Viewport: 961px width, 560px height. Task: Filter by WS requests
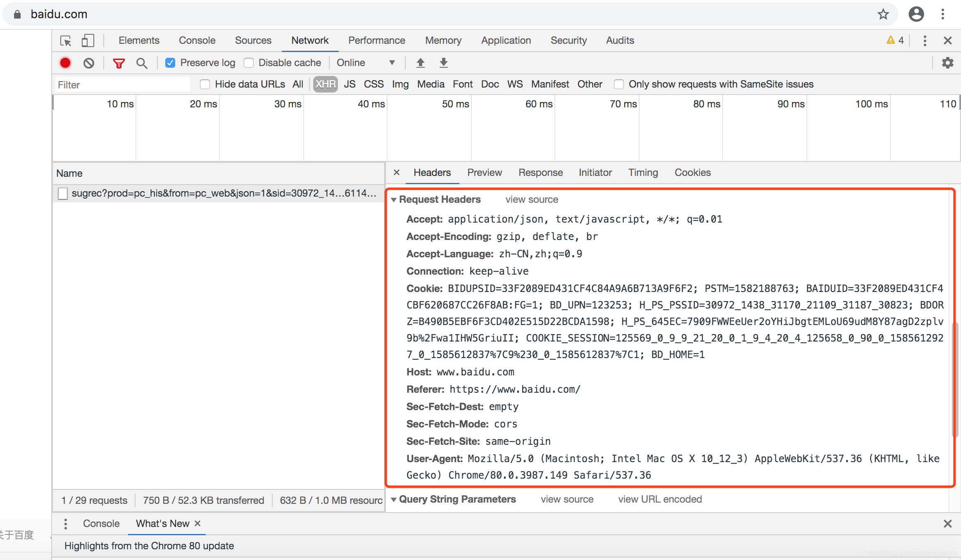(515, 84)
